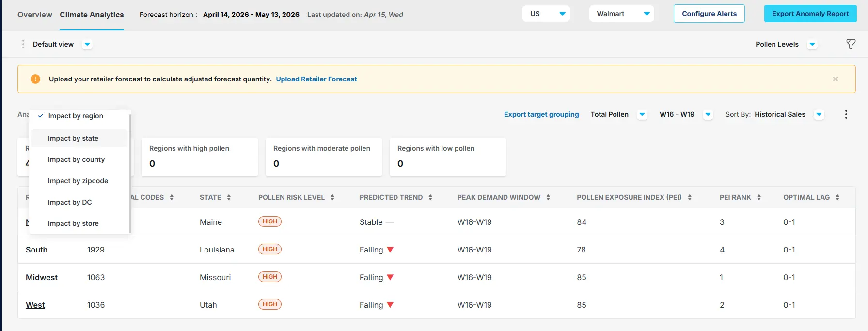Sort the State column

point(229,197)
